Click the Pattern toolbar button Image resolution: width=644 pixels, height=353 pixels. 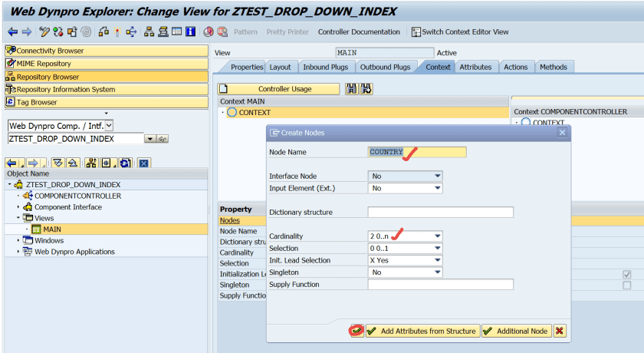click(x=245, y=31)
